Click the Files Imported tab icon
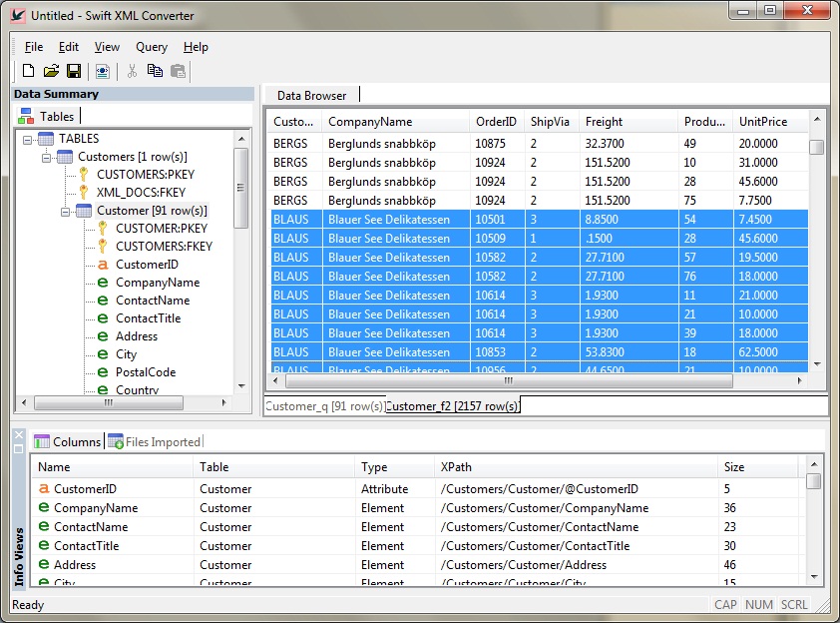This screenshot has width=840, height=623. pyautogui.click(x=115, y=441)
